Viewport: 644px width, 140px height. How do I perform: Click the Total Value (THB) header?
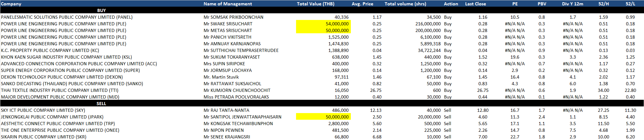point(315,4)
